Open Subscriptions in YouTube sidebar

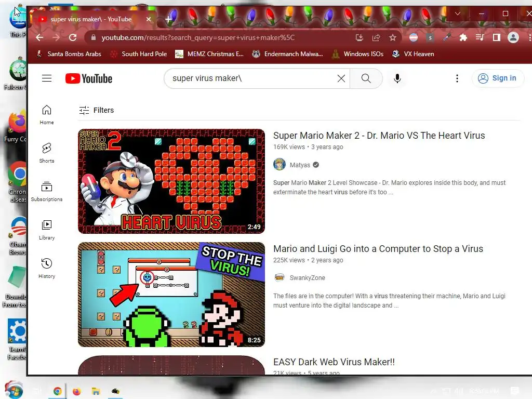pyautogui.click(x=47, y=192)
